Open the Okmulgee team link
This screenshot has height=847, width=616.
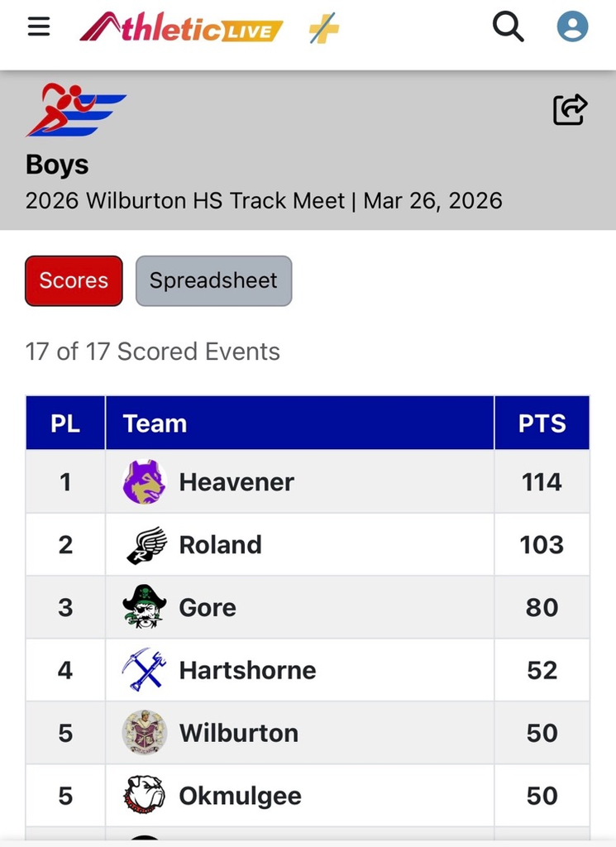tap(240, 796)
